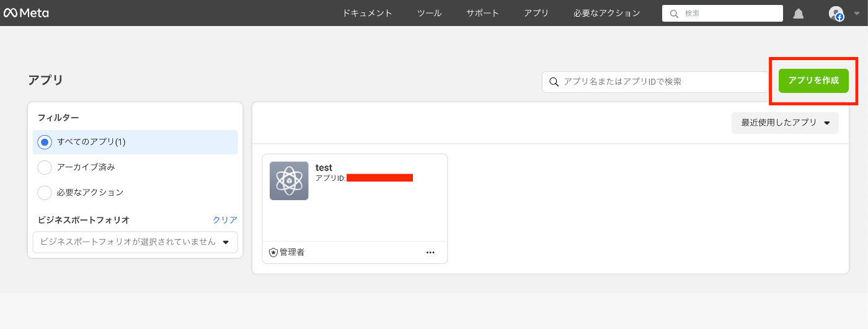Click the フィルター heading
Image resolution: width=868 pixels, height=329 pixels.
coord(58,118)
